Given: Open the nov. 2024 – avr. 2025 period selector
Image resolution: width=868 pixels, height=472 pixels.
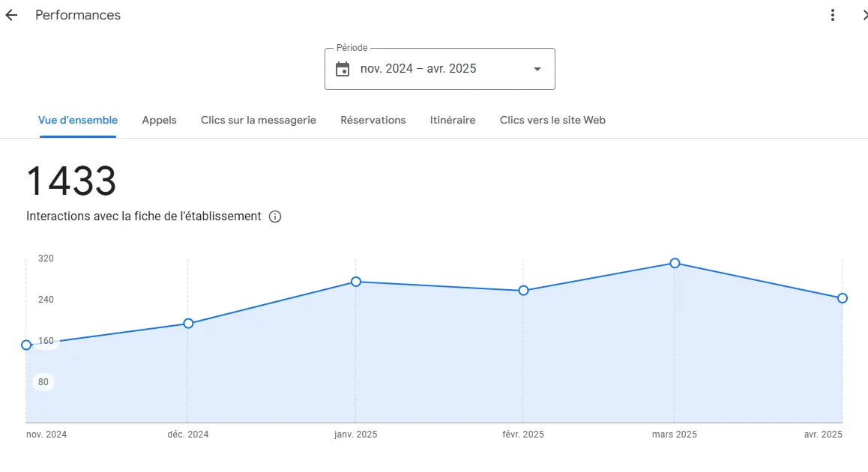Looking at the screenshot, I should click(439, 69).
